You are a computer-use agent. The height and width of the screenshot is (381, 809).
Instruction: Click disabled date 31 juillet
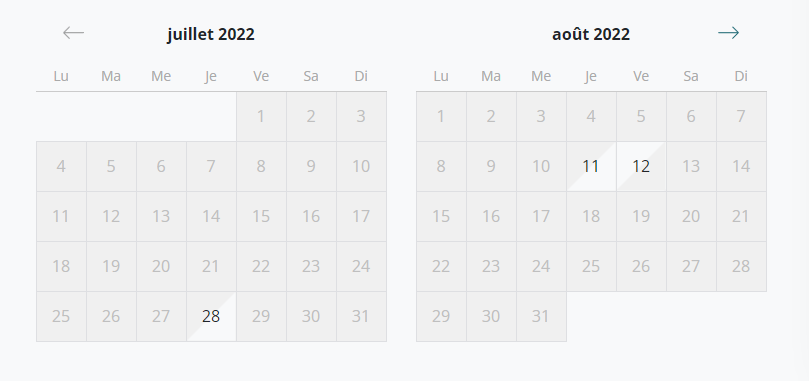point(361,316)
